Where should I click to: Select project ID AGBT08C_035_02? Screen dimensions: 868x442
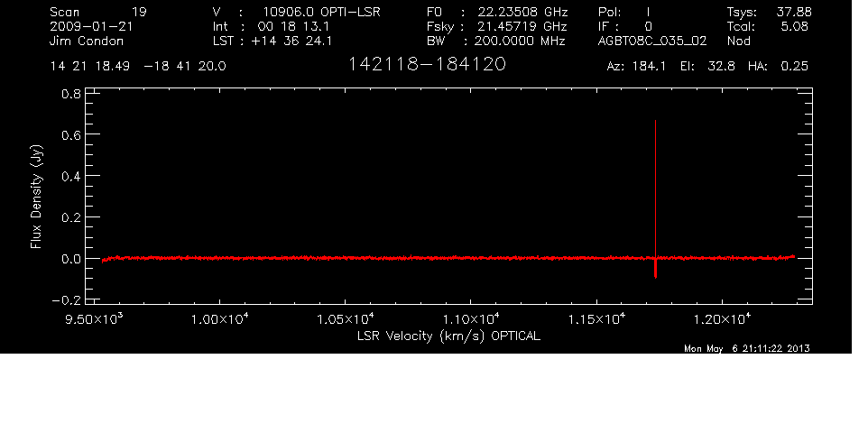point(652,41)
